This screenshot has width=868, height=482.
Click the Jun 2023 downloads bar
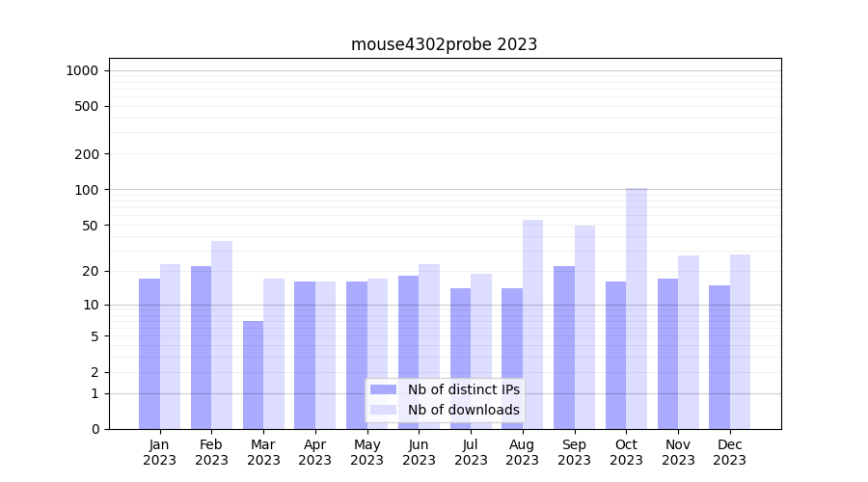coord(429,346)
